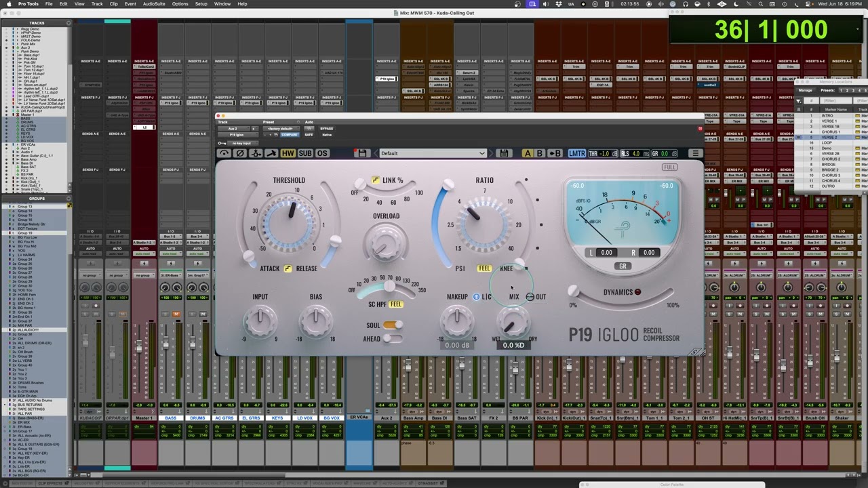868x488 pixels.
Task: Open the Default preset dropdown
Action: [x=433, y=153]
